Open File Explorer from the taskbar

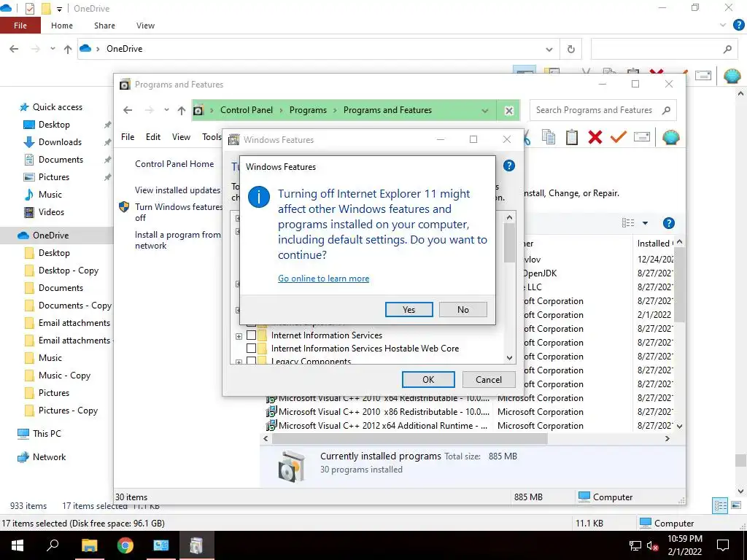[89, 545]
